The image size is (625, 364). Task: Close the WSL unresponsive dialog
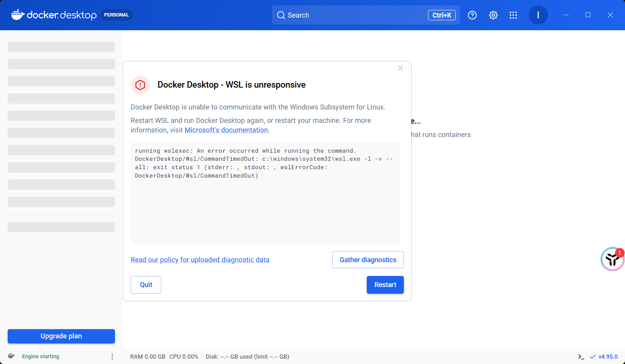point(400,68)
